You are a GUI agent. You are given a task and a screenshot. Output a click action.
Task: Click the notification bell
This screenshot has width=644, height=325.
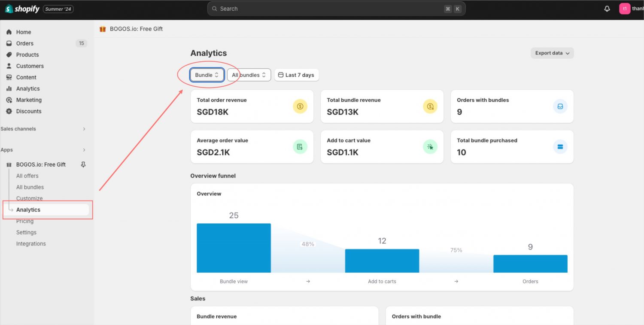607,8
